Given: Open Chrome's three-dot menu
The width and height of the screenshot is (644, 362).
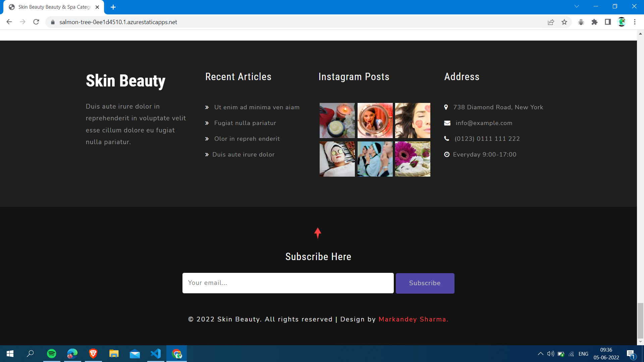Looking at the screenshot, I should pos(635,22).
